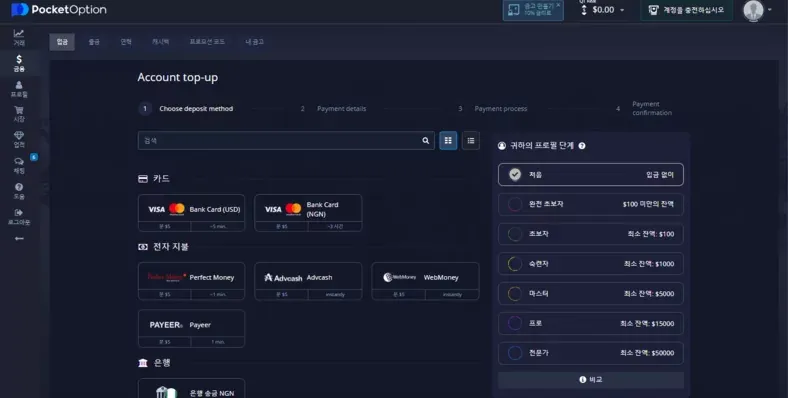This screenshot has width=788, height=398.
Task: Select the level with minimum balance $100
Action: (590, 234)
